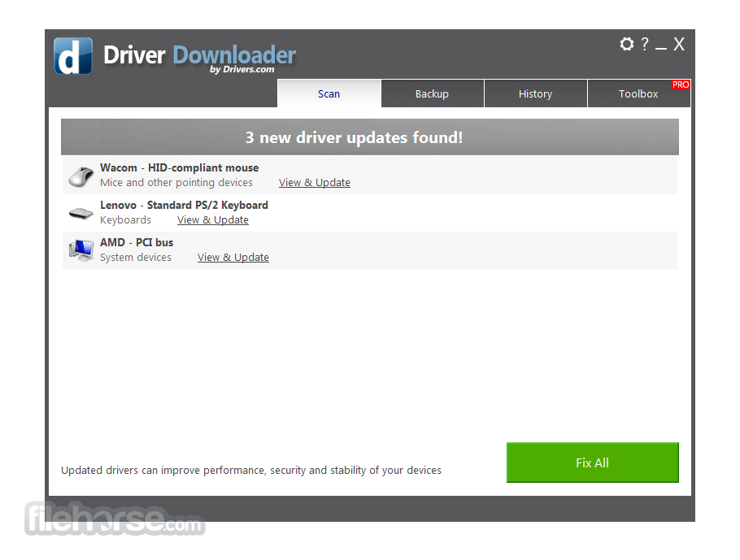
Task: Click the computer icon for AMD PCI bus
Action: coord(81,250)
